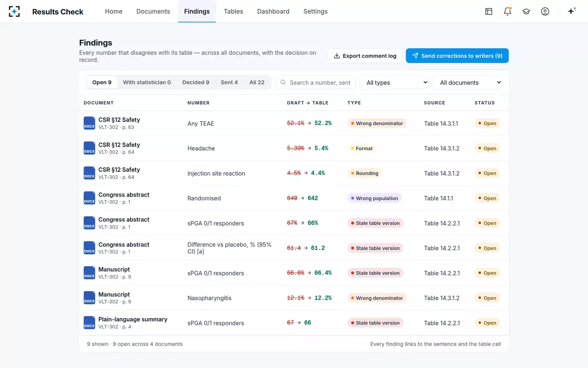Click DOCX icon in the 67% to 66% row
Screen dimensions: 588x368
[x=89, y=223]
